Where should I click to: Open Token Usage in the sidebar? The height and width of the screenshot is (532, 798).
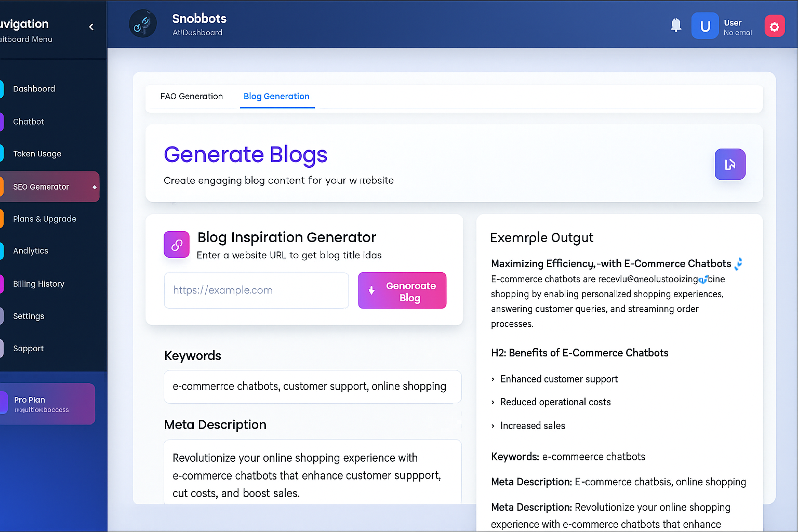(37, 154)
